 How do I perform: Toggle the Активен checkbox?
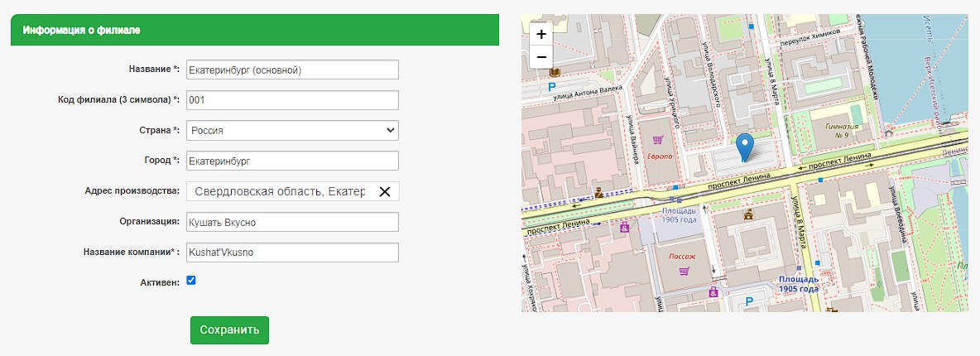pyautogui.click(x=191, y=281)
